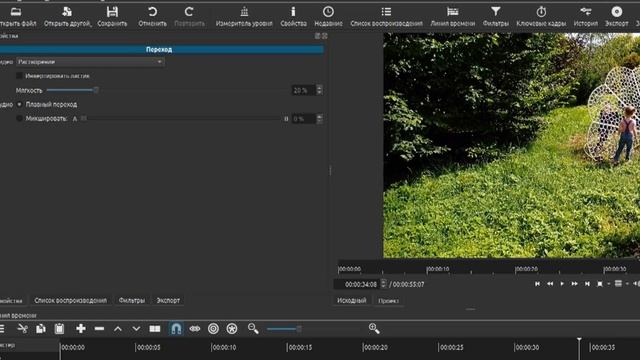Undo with 'Отменить' toolbar icon

pyautogui.click(x=152, y=16)
